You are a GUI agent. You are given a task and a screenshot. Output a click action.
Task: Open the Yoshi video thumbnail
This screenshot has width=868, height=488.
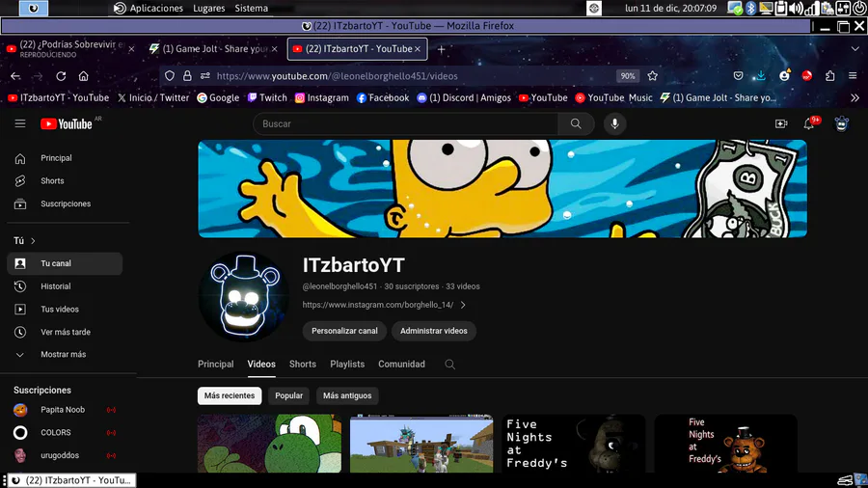[x=270, y=444]
